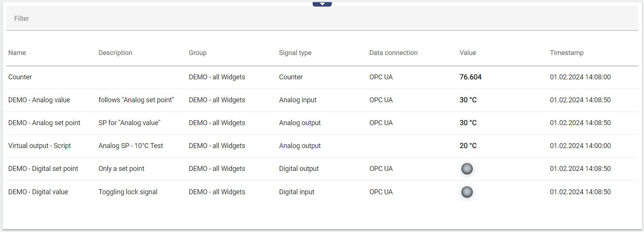Sort by the Name column header
This screenshot has height=232, width=644.
pos(17,53)
